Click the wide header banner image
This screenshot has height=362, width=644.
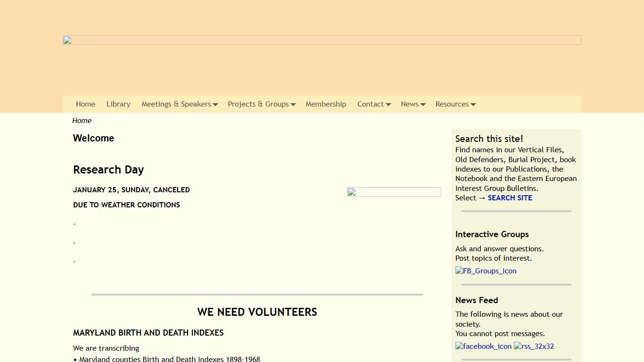(322, 40)
